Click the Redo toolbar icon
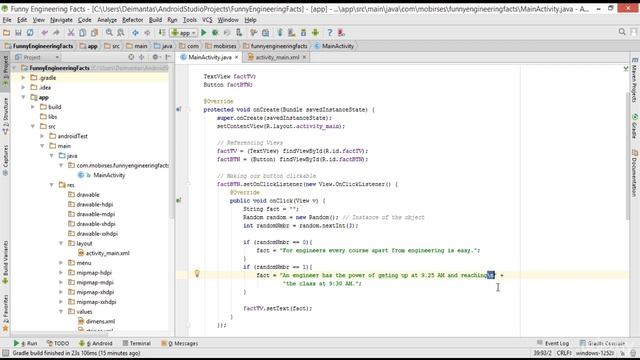The height and width of the screenshot is (360, 640). 56,33
